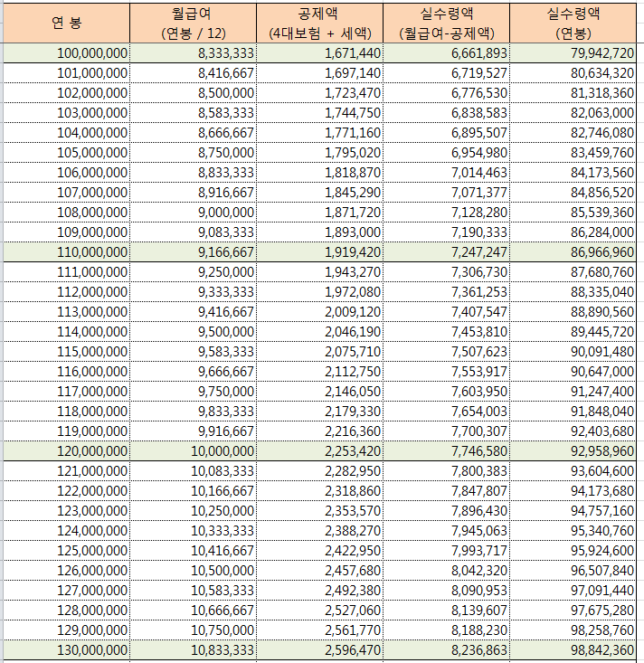Click deduction value 2,253,420
The width and height of the screenshot is (644, 663).
click(x=319, y=450)
